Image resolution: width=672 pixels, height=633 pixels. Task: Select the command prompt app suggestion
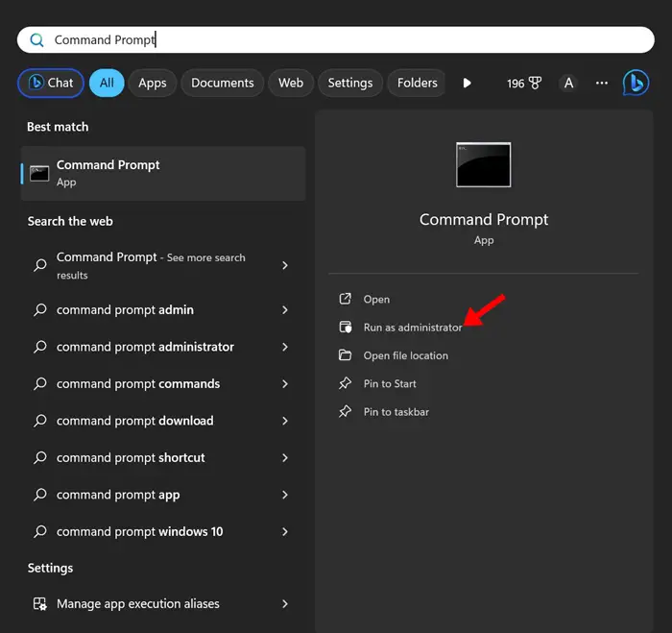[x=163, y=495]
